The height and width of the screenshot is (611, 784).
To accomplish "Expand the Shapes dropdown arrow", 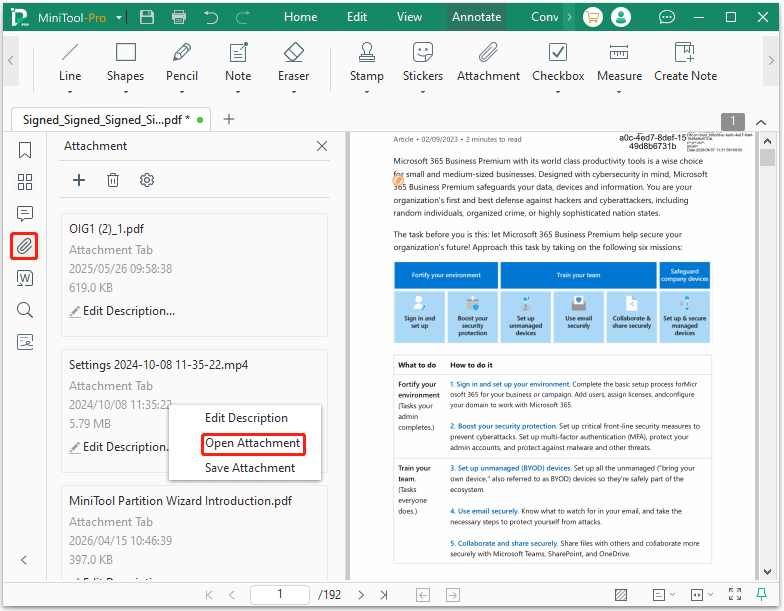I will tap(126, 92).
